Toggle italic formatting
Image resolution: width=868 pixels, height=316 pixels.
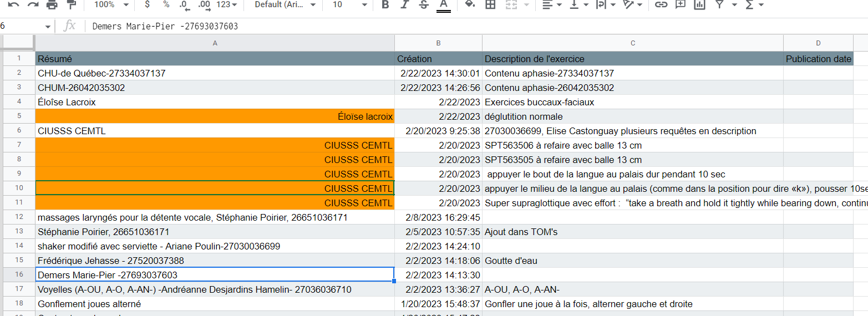pos(404,4)
